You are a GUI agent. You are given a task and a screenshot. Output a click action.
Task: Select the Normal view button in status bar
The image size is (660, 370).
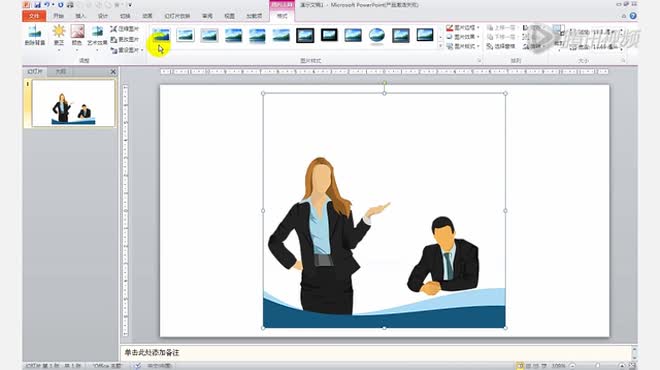coord(520,366)
